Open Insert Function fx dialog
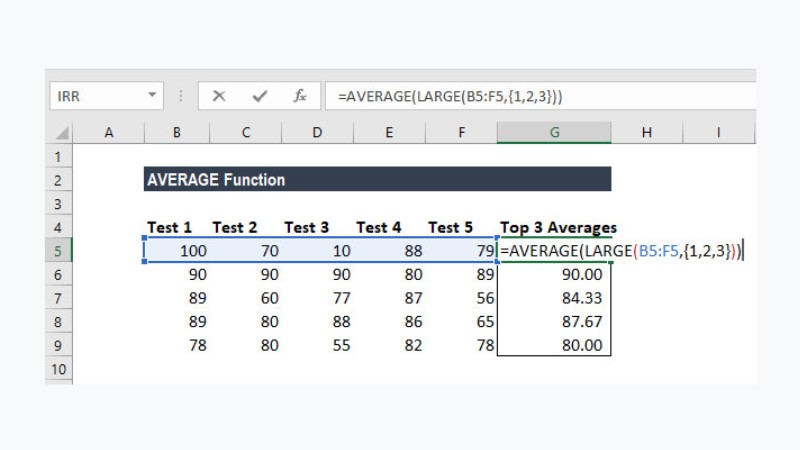Image resolution: width=800 pixels, height=450 pixels. 300,96
